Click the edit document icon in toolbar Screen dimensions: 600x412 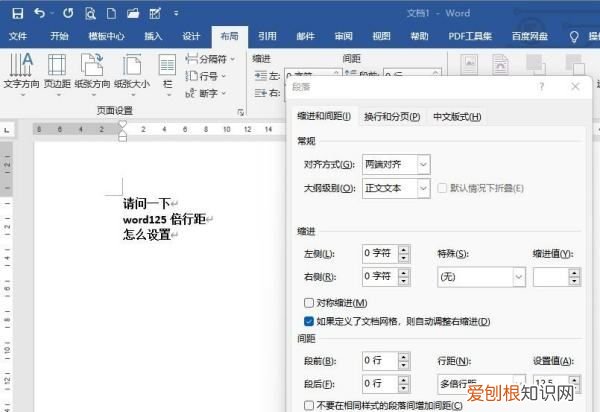click(155, 14)
